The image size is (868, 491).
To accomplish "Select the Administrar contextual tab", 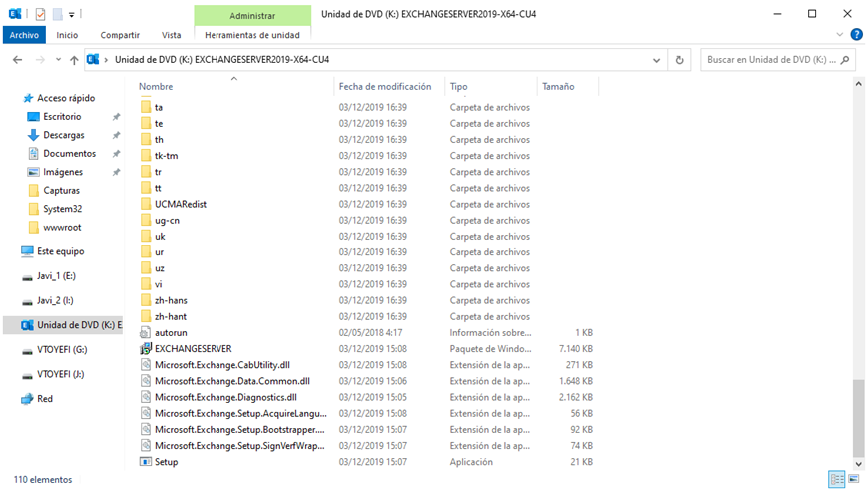I will [252, 16].
